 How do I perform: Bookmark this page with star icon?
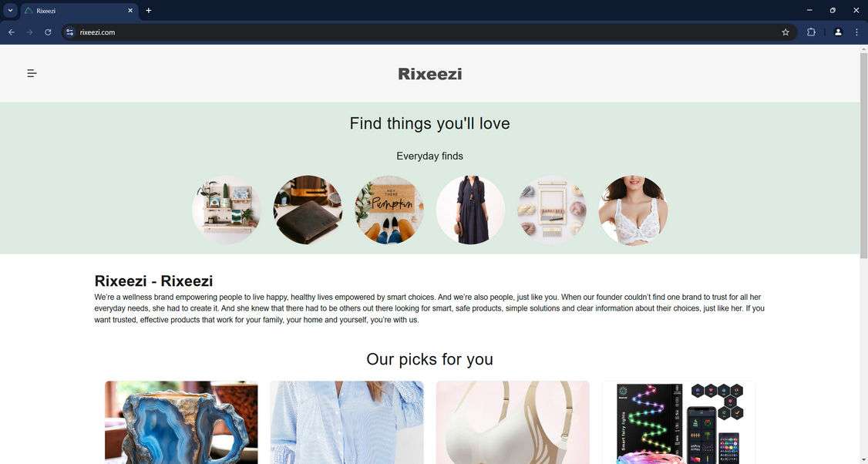tap(785, 32)
